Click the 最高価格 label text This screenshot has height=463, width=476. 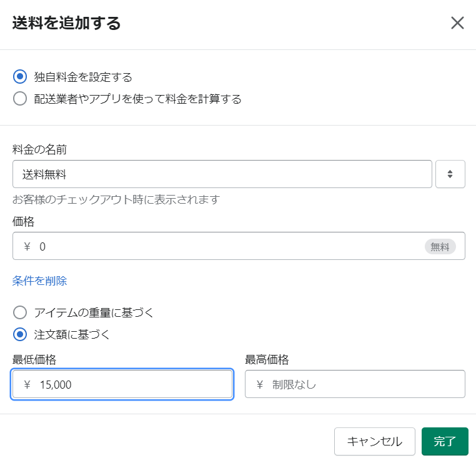267,359
